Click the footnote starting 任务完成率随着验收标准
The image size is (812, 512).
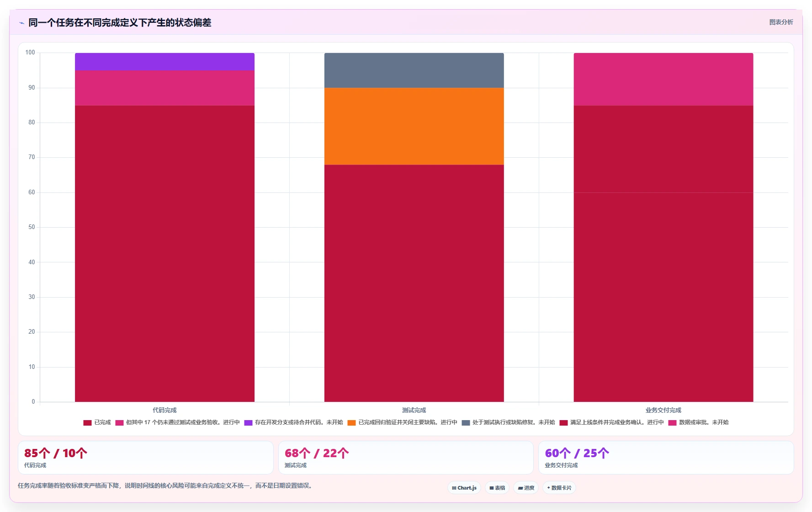coord(166,485)
